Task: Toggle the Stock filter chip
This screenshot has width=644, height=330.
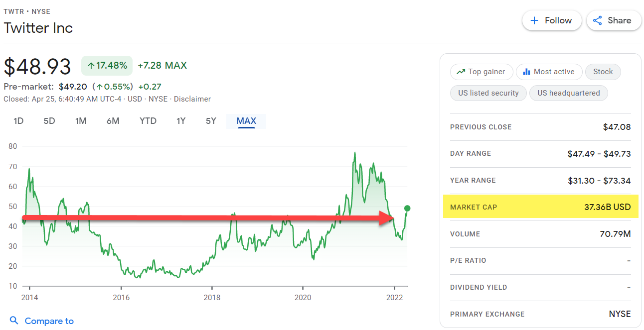Action: pos(603,72)
